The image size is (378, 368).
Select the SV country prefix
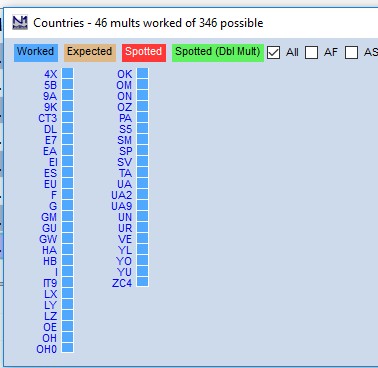(x=124, y=162)
